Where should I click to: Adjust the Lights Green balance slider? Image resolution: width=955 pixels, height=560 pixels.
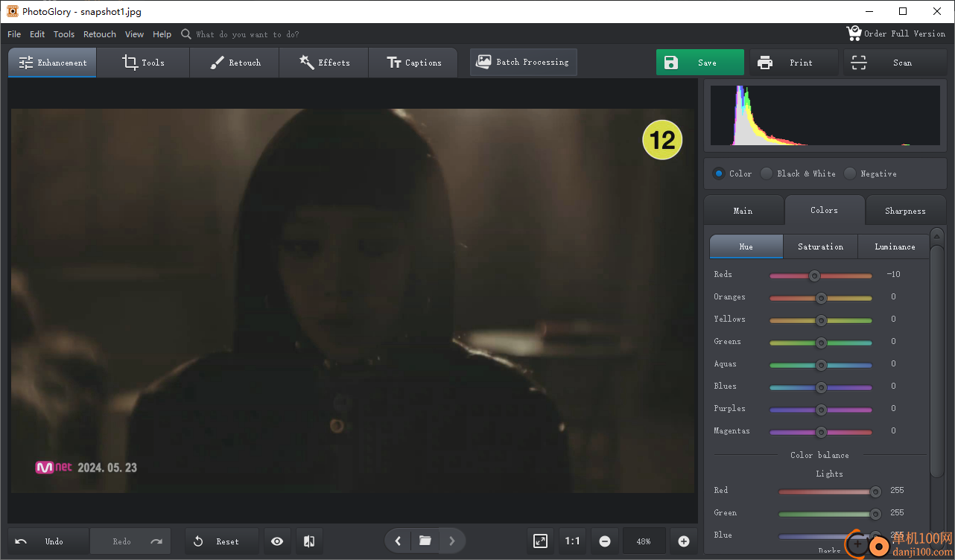tap(829, 514)
